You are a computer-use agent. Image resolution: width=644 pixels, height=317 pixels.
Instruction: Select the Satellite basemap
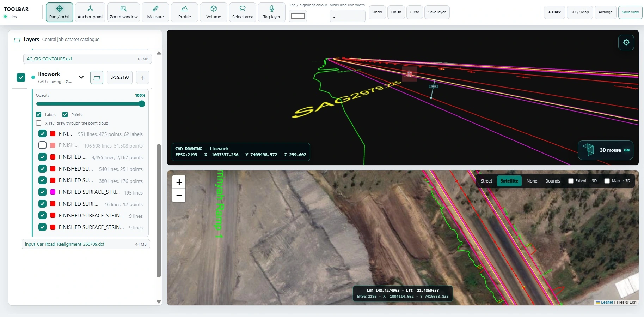tap(509, 181)
